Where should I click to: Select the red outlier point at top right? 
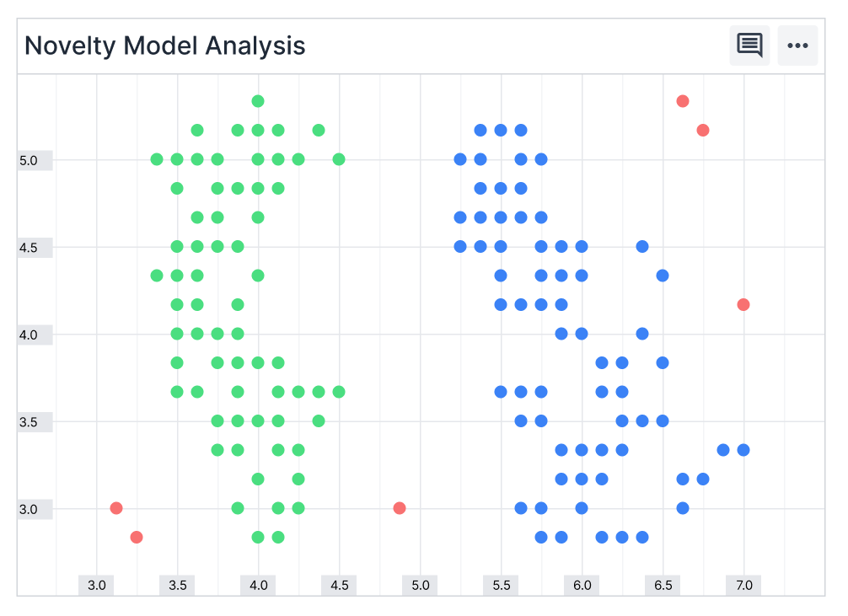coord(682,100)
